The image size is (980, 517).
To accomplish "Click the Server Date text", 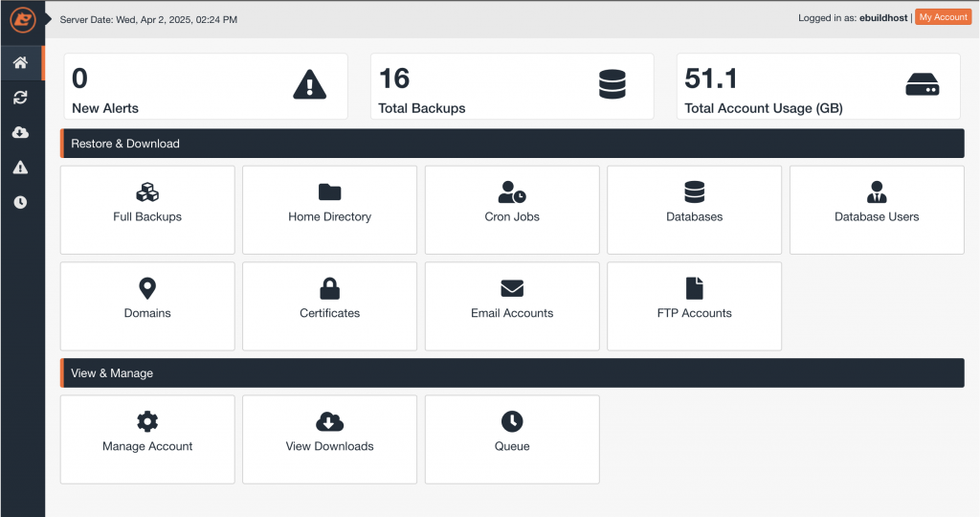I will click(x=148, y=19).
